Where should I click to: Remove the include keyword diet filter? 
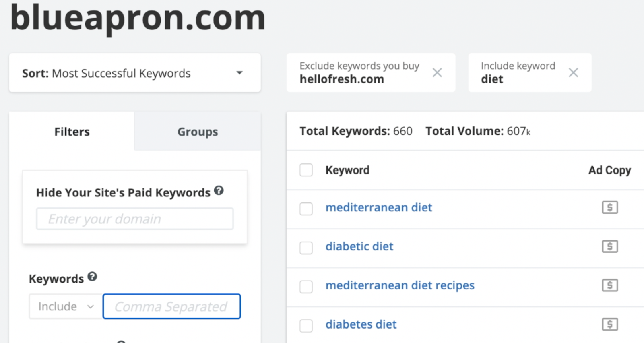point(573,73)
